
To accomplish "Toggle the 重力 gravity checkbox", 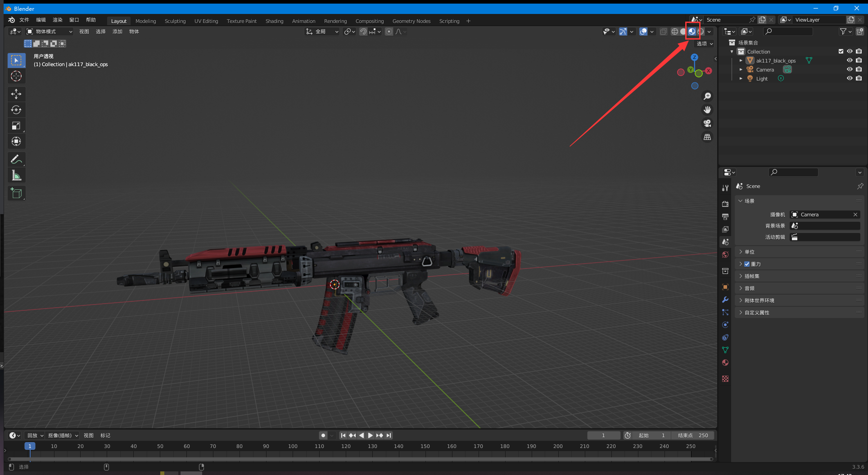I will pyautogui.click(x=747, y=264).
